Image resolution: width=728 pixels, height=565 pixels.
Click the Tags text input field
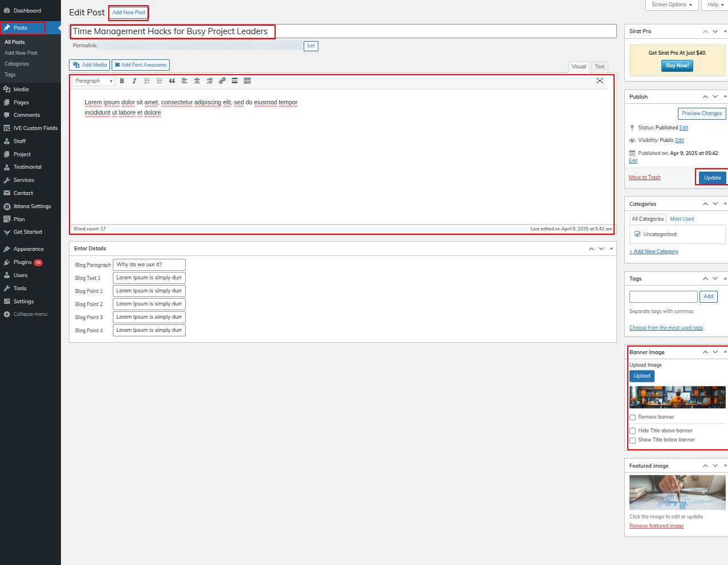pos(663,296)
